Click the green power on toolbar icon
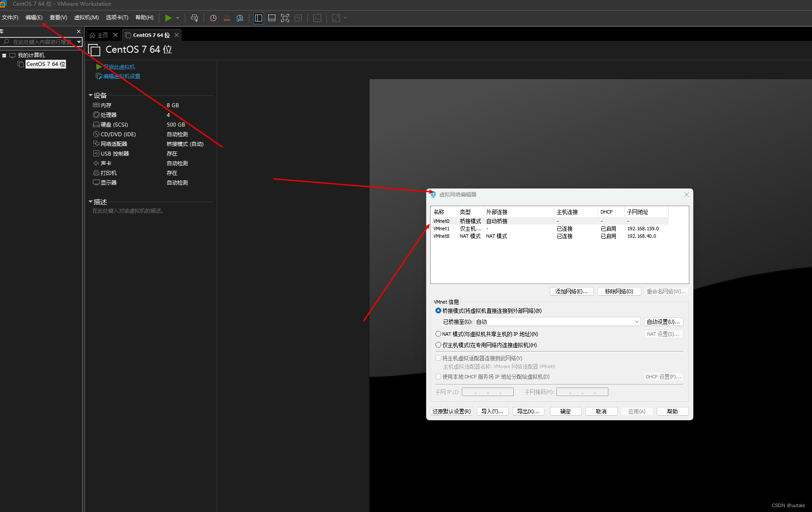The width and height of the screenshot is (812, 512). pyautogui.click(x=168, y=18)
